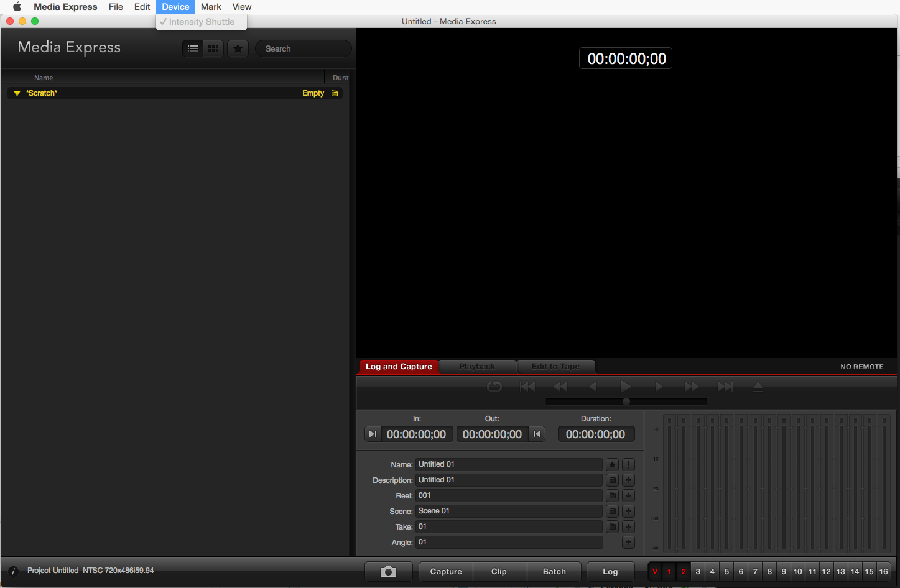Screen dimensions: 900x588
Task: Click the bin icon on the Scratch row
Action: tap(335, 93)
